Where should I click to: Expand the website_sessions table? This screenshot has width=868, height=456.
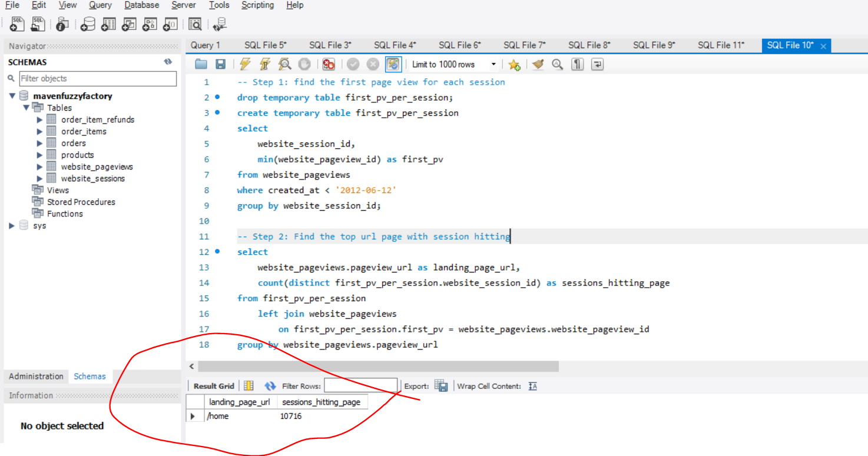[40, 178]
